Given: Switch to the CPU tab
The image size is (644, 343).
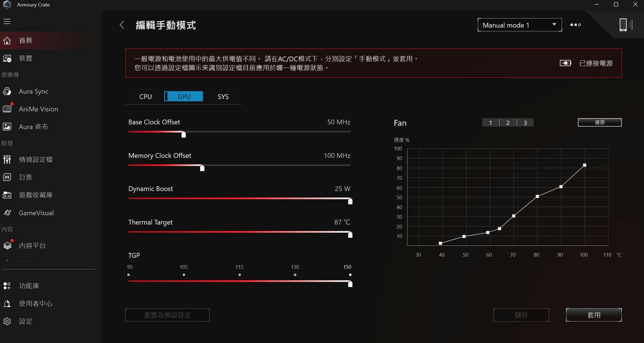Looking at the screenshot, I should pos(146,97).
